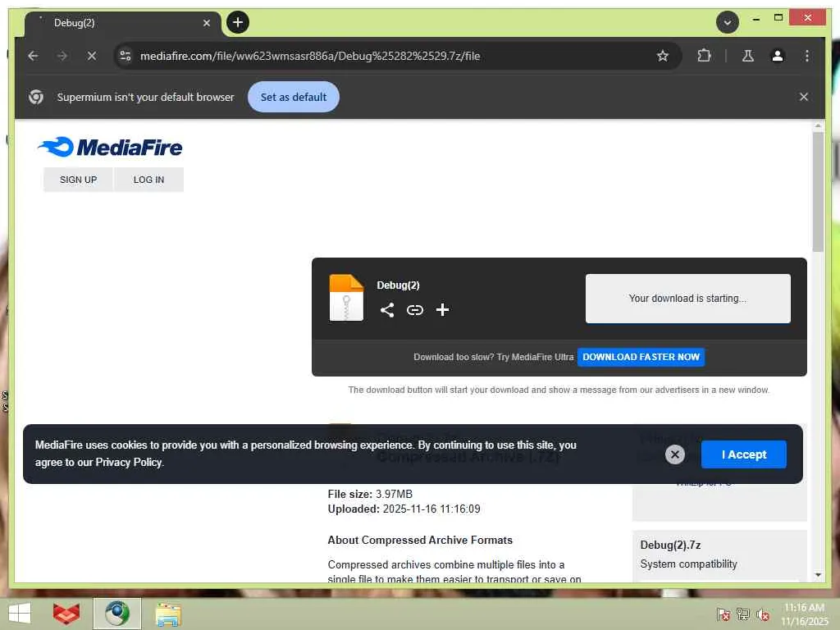Click the forward navigation arrow

click(x=62, y=56)
